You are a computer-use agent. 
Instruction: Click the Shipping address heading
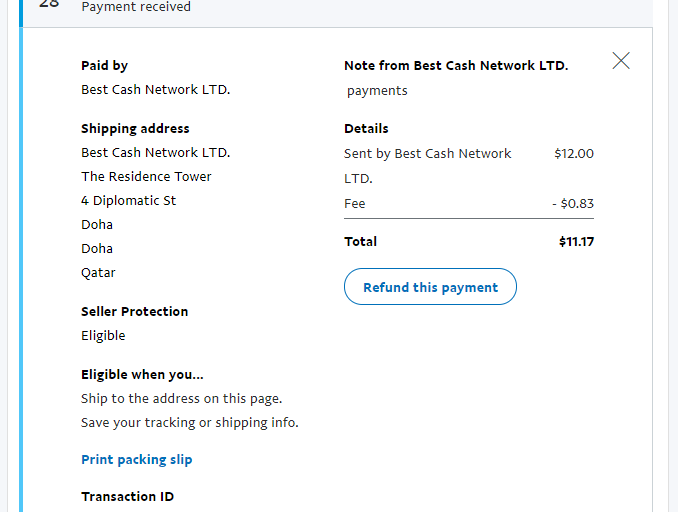click(135, 129)
